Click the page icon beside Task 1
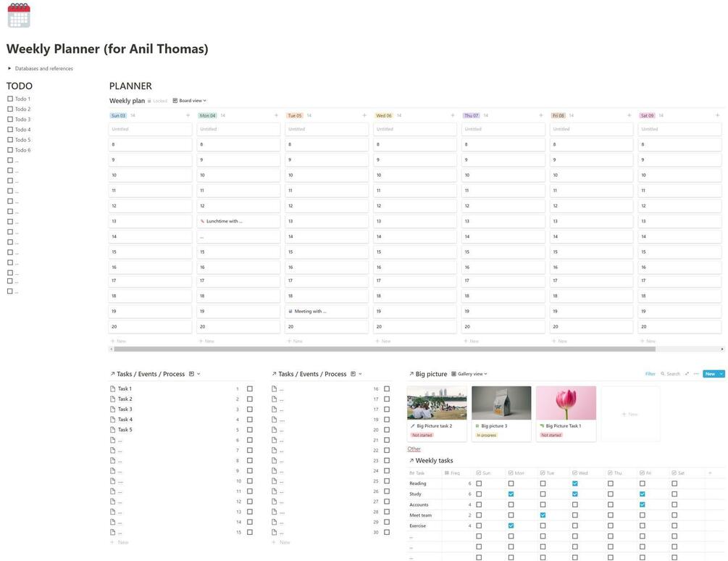The width and height of the screenshot is (728, 561). (x=112, y=388)
